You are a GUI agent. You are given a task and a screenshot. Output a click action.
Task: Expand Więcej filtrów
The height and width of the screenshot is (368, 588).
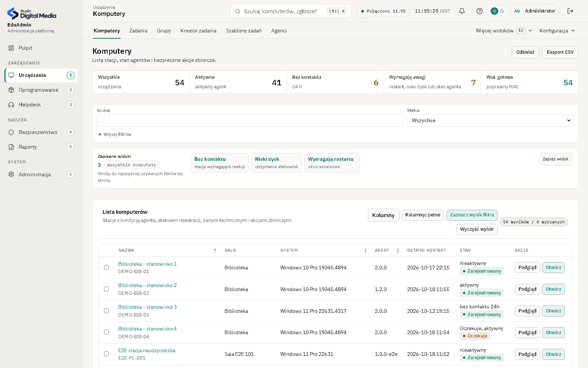coord(115,134)
